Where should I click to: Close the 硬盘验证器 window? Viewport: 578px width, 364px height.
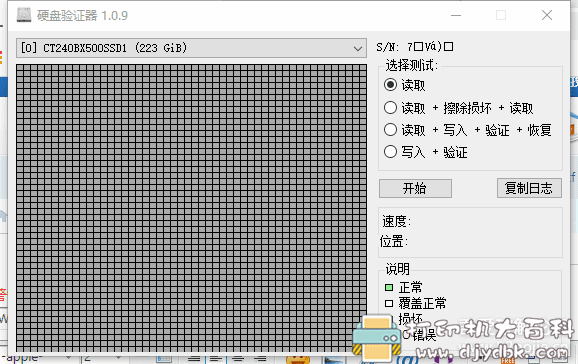point(547,15)
